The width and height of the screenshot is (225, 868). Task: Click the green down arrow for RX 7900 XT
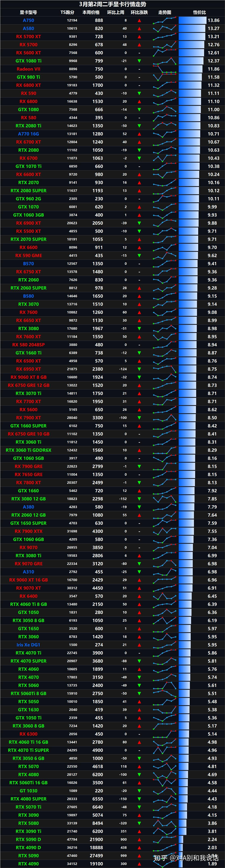click(x=139, y=418)
